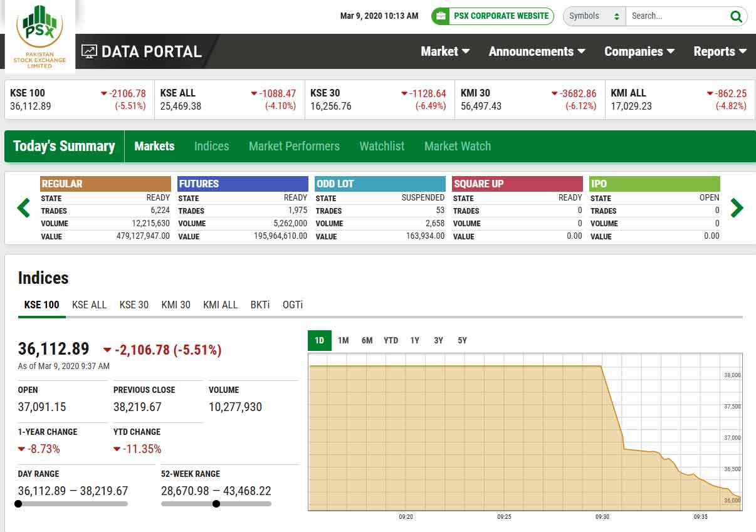
Task: Click the date and time Mar 9, 2020 10:13 AM
Action: [379, 16]
